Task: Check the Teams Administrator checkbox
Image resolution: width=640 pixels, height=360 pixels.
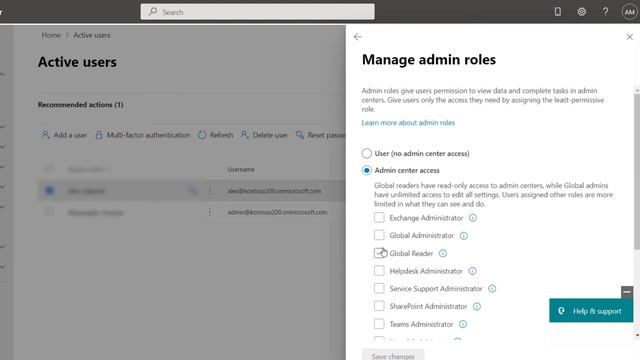Action: [379, 324]
